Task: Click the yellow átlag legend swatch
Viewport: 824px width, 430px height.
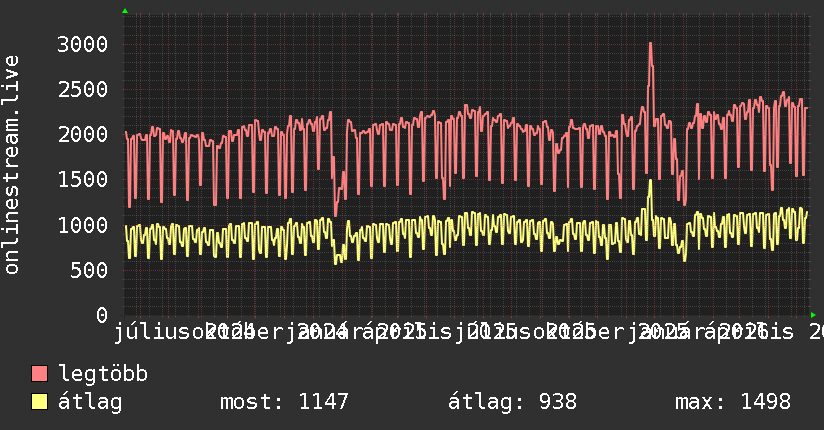Action: (x=39, y=401)
